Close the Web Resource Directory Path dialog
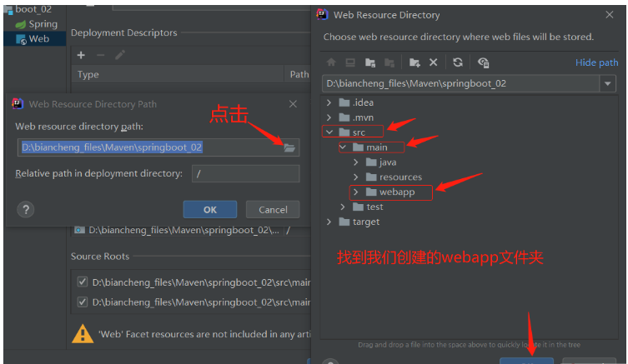The width and height of the screenshot is (628, 364). [294, 104]
